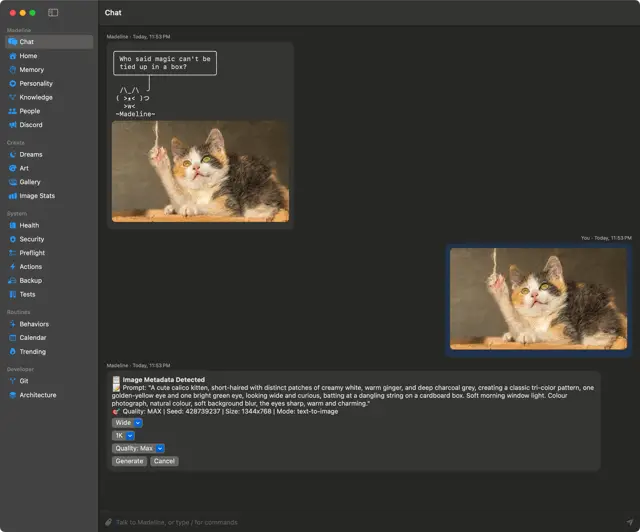Image resolution: width=640 pixels, height=532 pixels.
Task: Select the Backup label in sidebar
Action: 31,280
